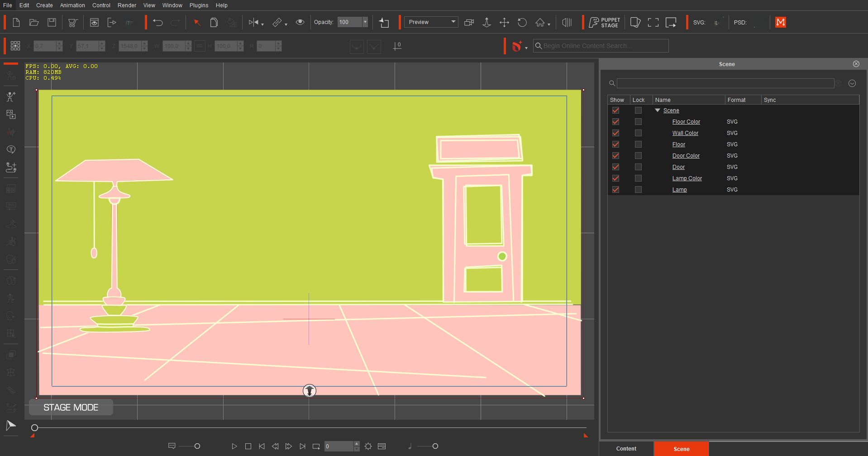Lock the Wall Color layer
Image resolution: width=868 pixels, height=456 pixels.
click(x=638, y=133)
